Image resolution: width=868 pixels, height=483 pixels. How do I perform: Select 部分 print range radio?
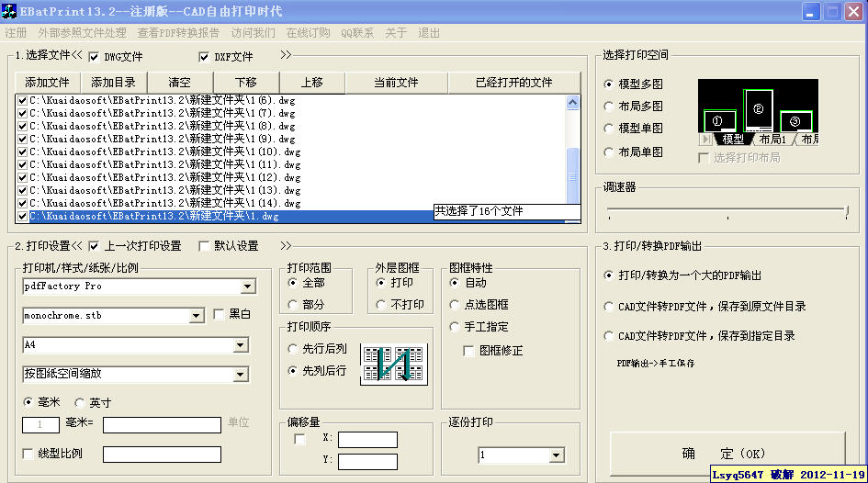(x=293, y=305)
